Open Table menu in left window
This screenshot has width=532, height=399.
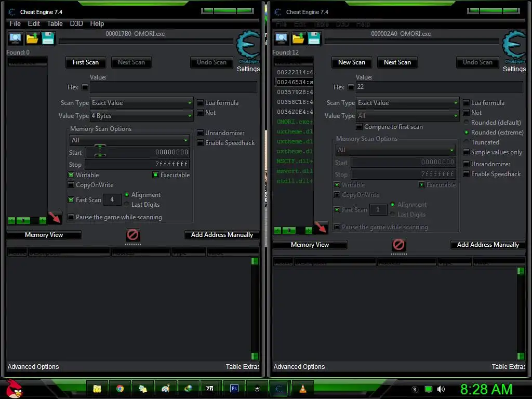pos(55,23)
